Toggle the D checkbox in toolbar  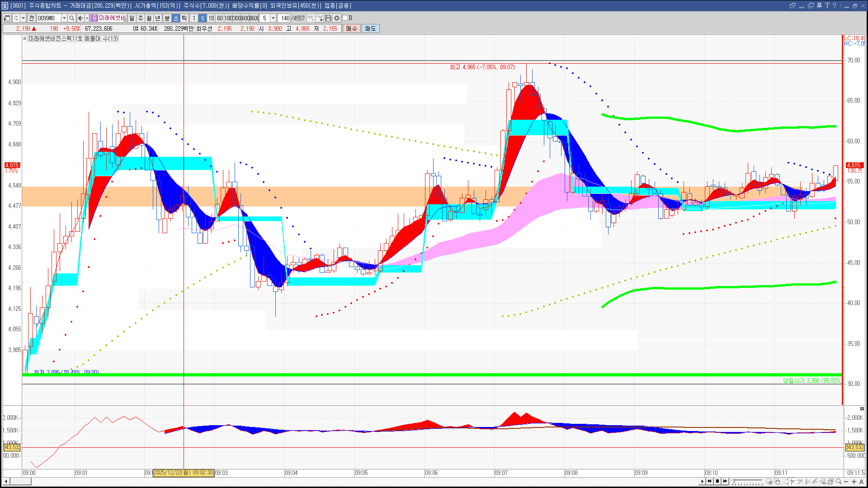click(x=345, y=18)
